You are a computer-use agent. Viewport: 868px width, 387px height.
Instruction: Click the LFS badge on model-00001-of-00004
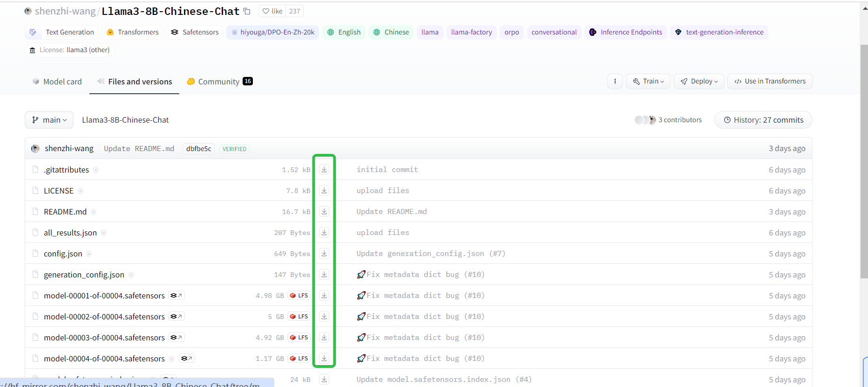pyautogui.click(x=299, y=296)
